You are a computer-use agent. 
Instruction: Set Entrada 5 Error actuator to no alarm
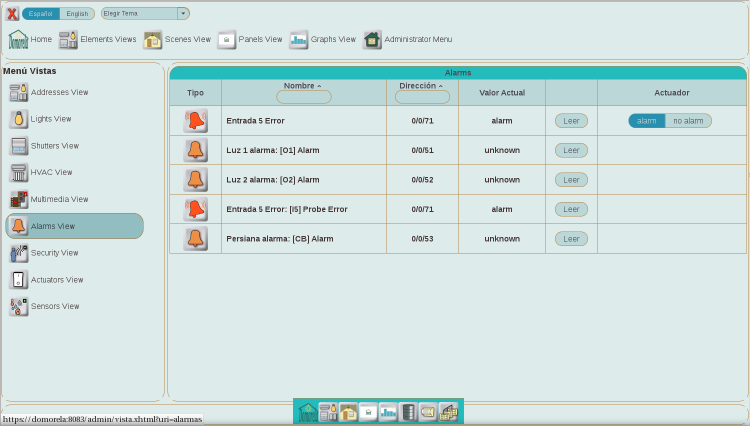[x=688, y=121]
